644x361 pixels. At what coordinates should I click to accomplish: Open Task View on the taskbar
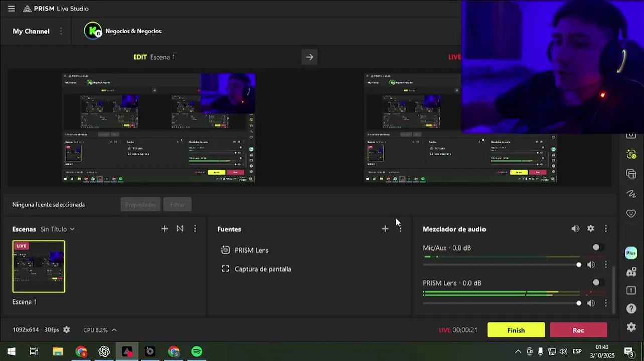[34, 352]
